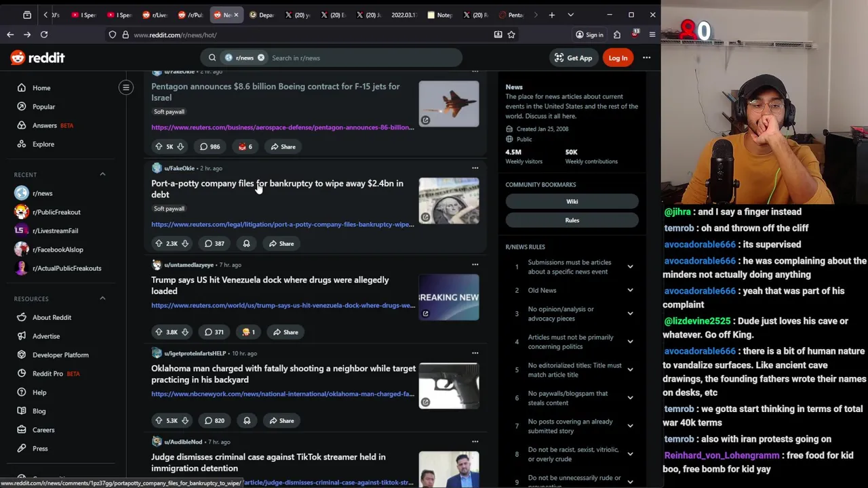Expand rule 2 Old News
This screenshot has width=868, height=488.
tap(630, 290)
